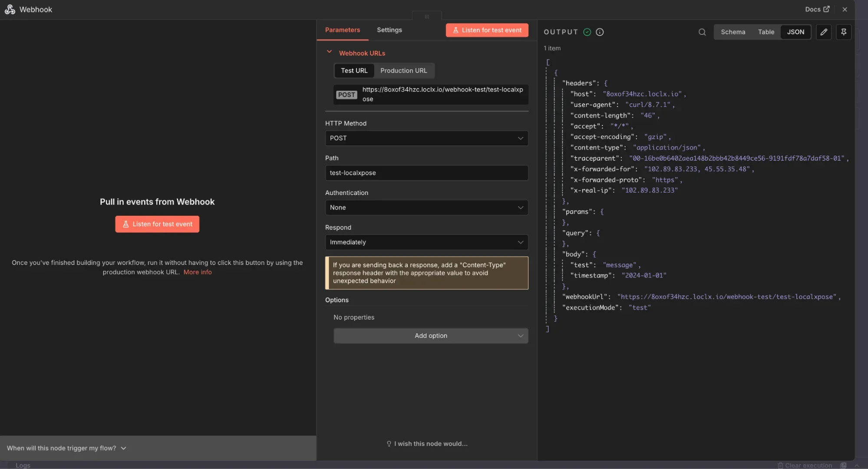Open the Respond dropdown set to Immediately

click(426, 242)
